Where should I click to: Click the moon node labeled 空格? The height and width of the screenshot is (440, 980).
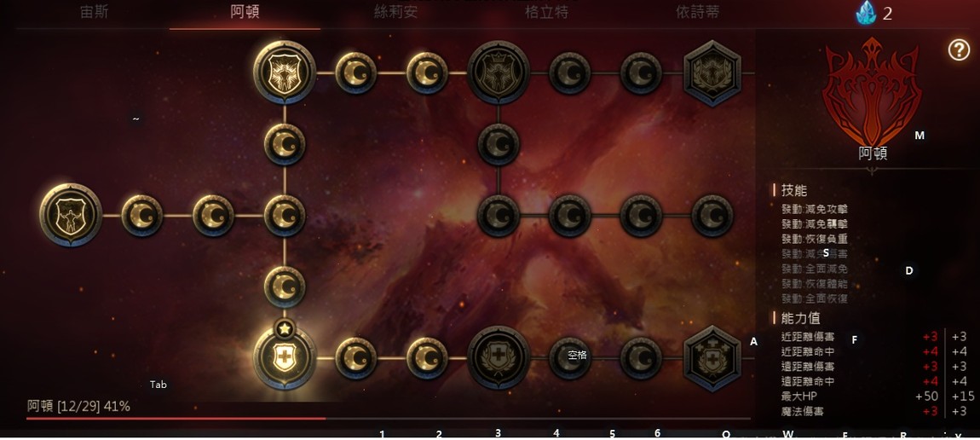569,358
